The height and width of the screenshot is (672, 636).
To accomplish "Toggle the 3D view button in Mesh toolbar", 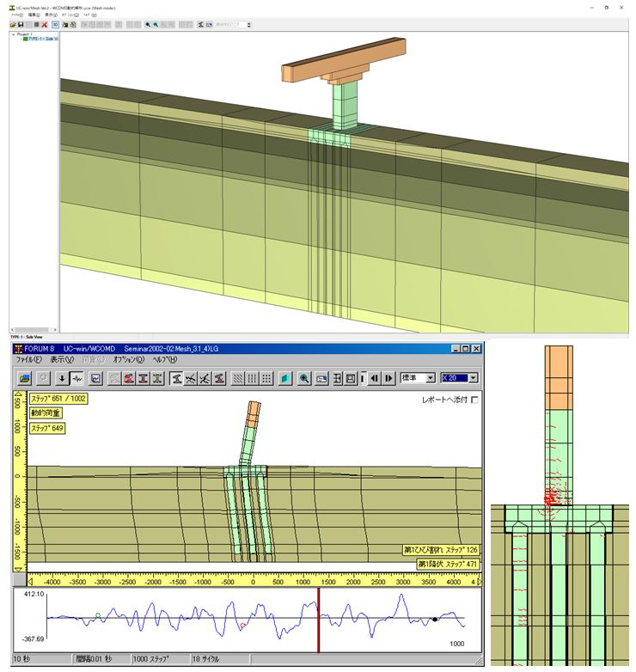I will pos(55,25).
